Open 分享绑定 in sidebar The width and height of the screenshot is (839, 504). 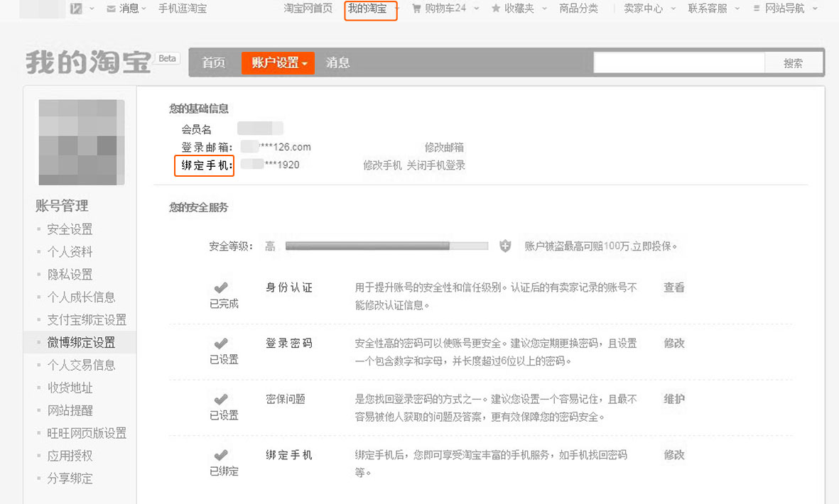tap(70, 478)
